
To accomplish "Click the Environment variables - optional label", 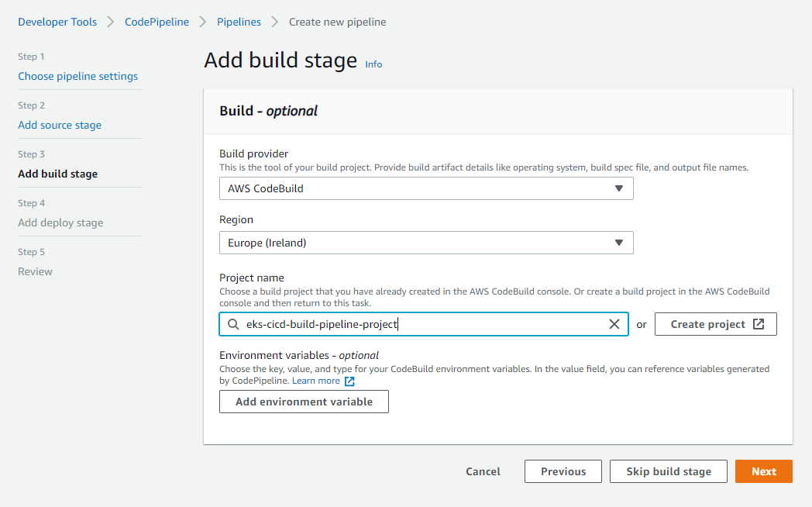I will [x=299, y=355].
